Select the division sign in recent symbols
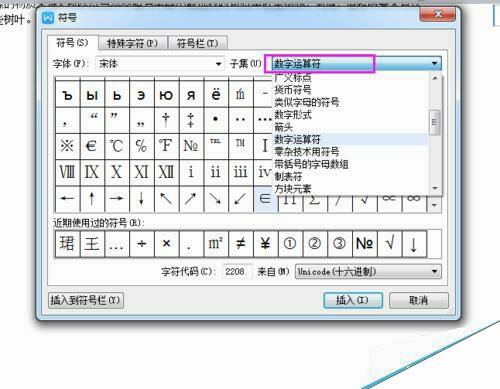 pos(141,244)
